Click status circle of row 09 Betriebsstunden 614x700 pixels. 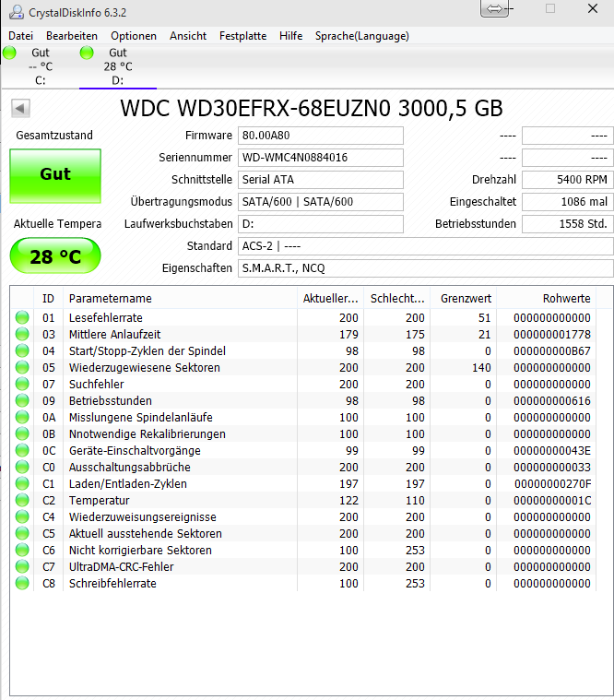[22, 400]
